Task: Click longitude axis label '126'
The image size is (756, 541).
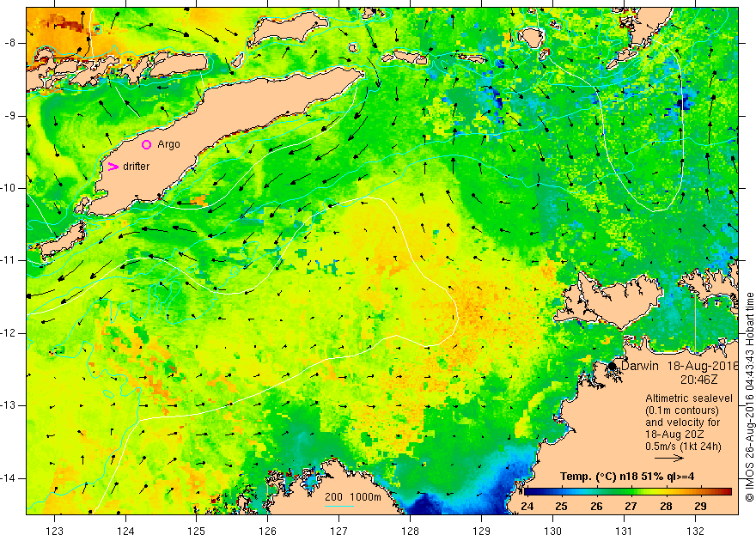Action: (267, 532)
